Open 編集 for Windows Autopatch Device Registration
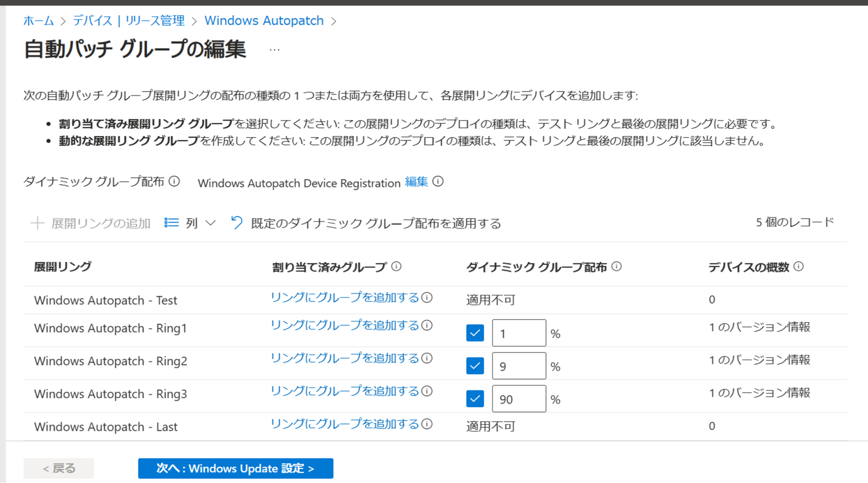The image size is (868, 483). pyautogui.click(x=416, y=182)
